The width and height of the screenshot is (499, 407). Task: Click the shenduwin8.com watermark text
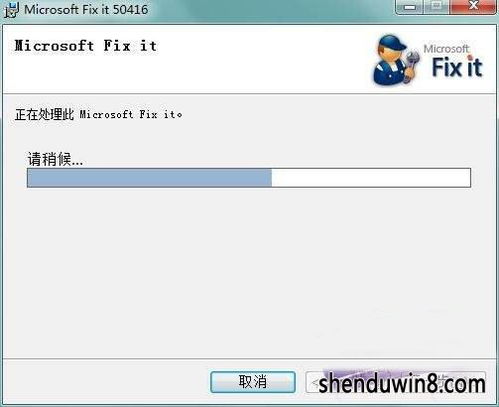tap(402, 384)
